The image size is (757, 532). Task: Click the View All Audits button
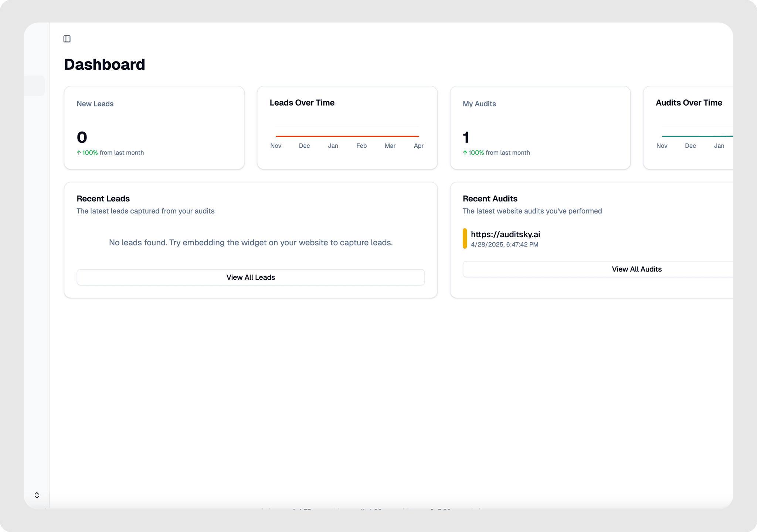636,269
